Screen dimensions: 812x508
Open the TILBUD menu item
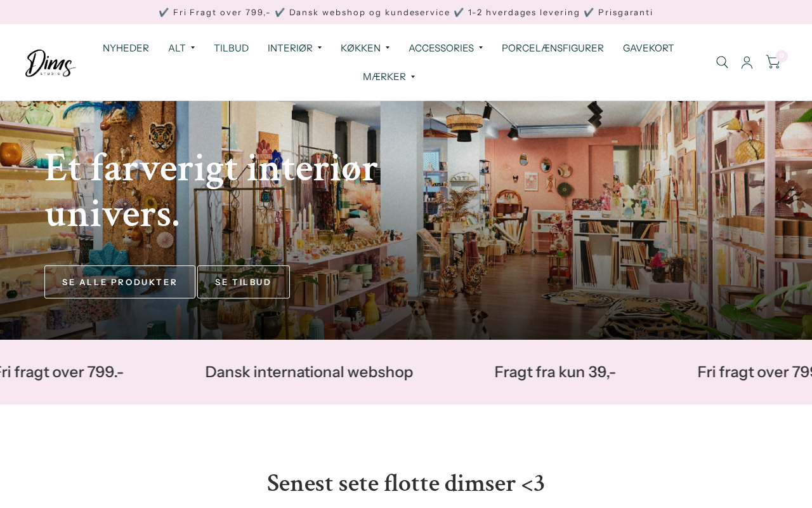coord(231,48)
